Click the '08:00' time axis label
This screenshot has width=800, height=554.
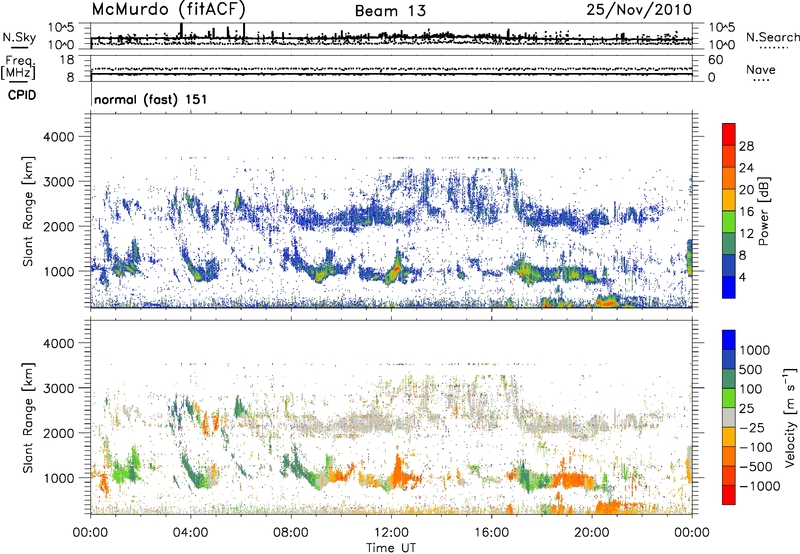[x=291, y=533]
